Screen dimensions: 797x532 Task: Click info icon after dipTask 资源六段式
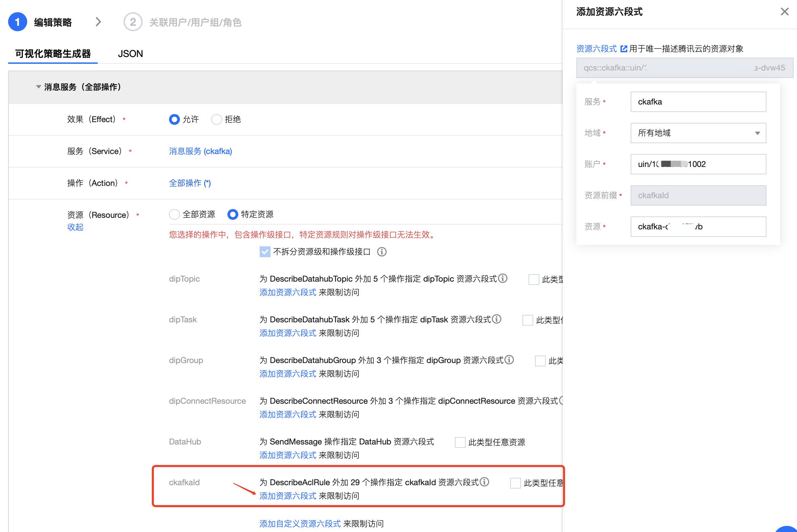point(497,319)
